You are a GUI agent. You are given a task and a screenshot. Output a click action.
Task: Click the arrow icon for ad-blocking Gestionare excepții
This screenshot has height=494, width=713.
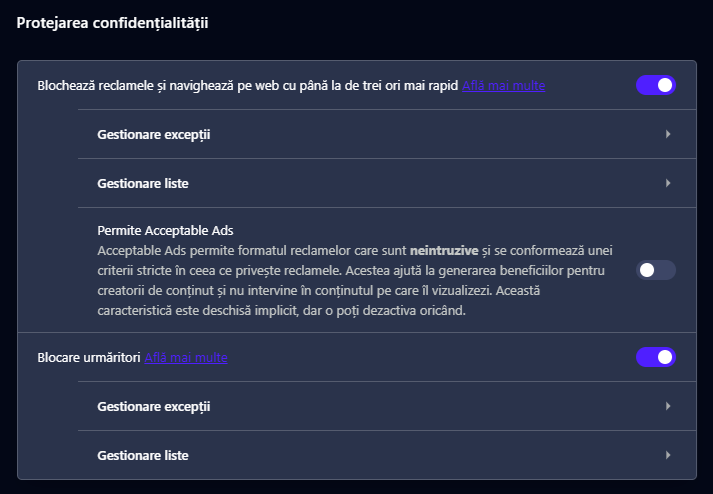pyautogui.click(x=667, y=134)
